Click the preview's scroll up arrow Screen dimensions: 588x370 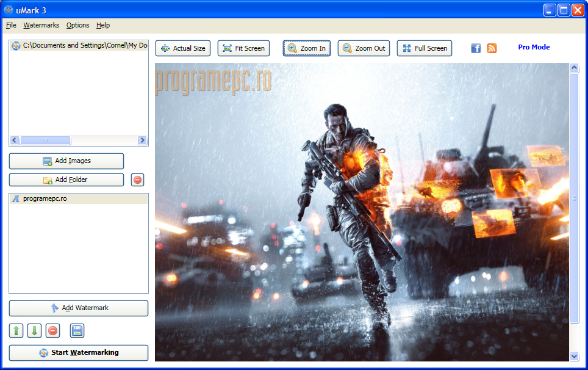coord(574,68)
